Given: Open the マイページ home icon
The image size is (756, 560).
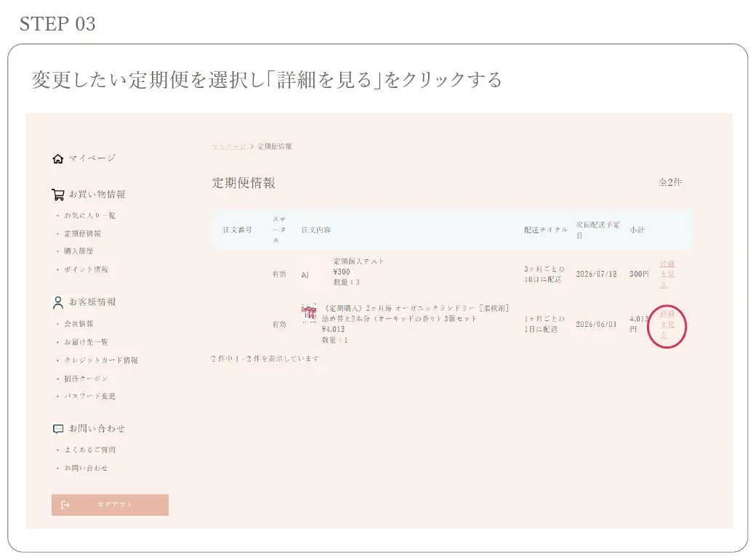Looking at the screenshot, I should 59,158.
